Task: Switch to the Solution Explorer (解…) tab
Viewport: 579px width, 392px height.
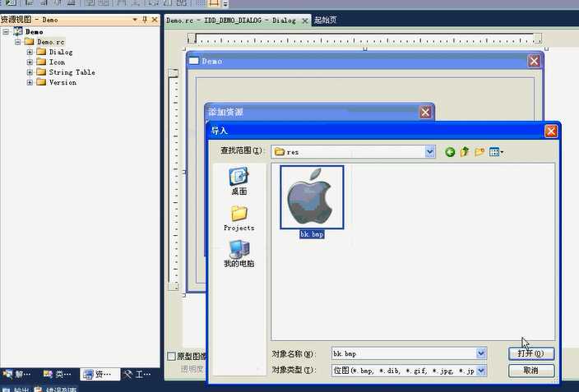Action: point(17,374)
